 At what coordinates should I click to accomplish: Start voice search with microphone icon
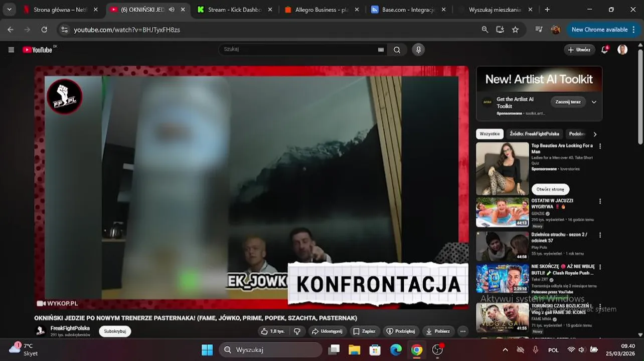pyautogui.click(x=418, y=50)
